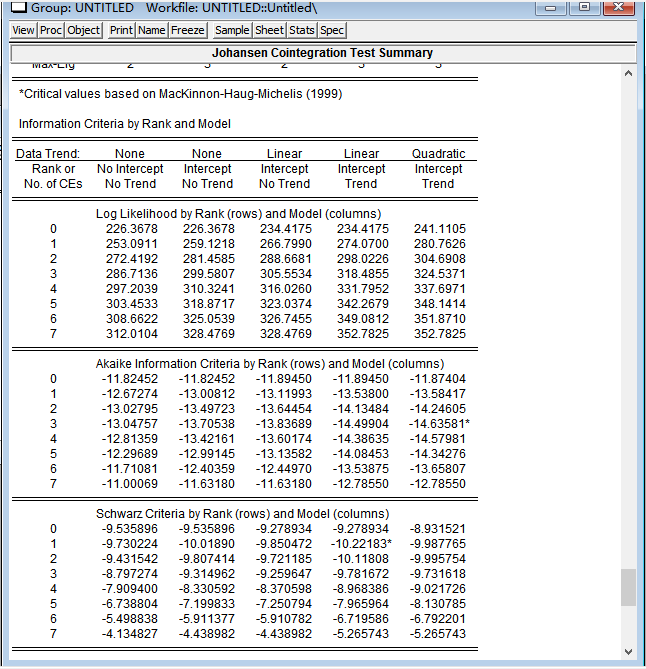Select AIC value -11.87404

pos(438,379)
